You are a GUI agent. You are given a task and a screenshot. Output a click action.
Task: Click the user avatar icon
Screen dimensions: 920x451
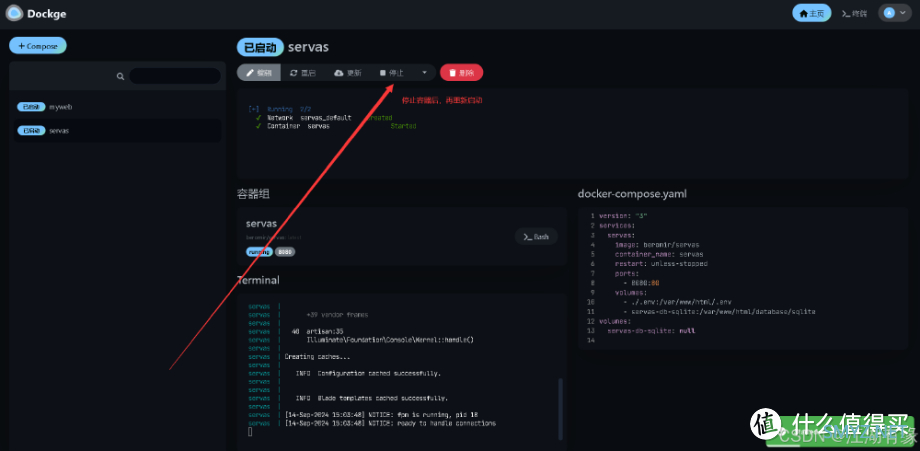pos(889,13)
